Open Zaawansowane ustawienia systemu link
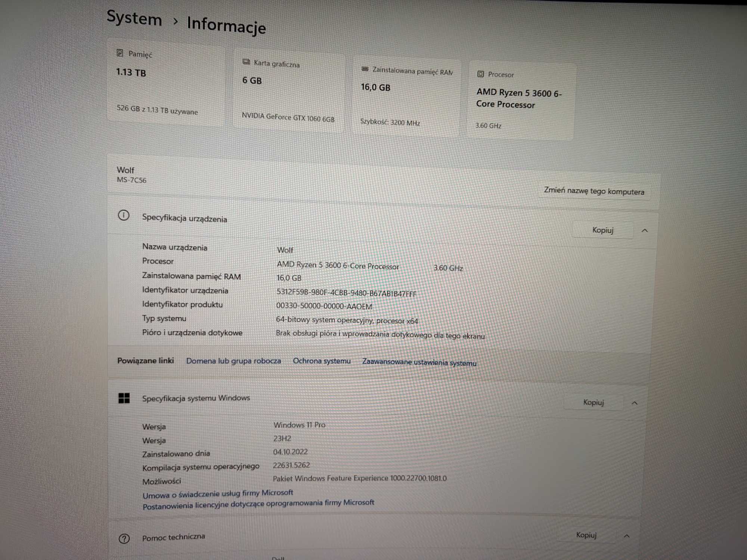 419,362
